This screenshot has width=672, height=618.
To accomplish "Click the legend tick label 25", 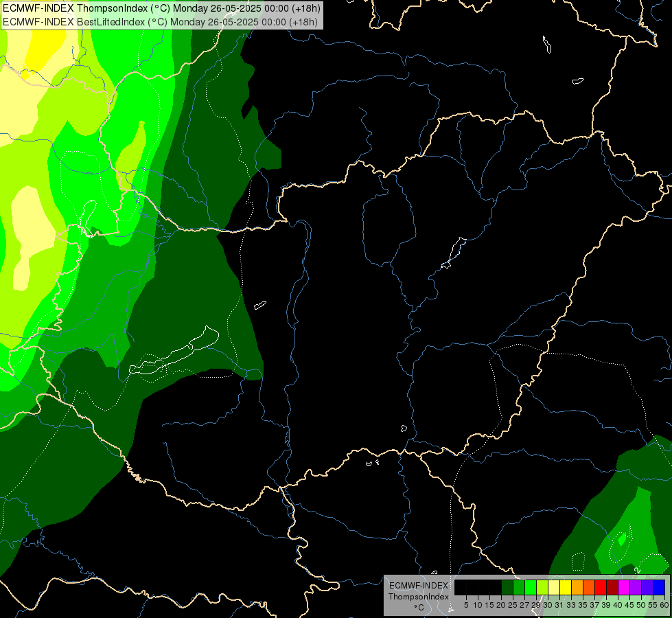I will (513, 605).
